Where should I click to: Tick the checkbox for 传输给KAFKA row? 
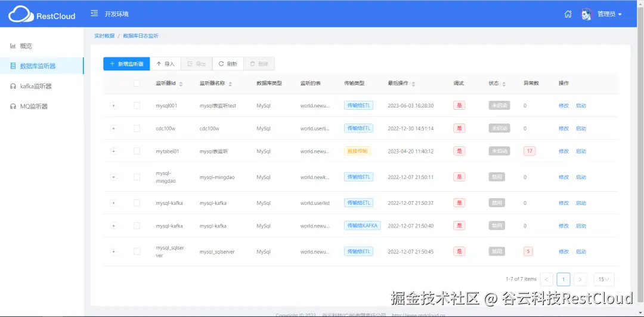137,226
